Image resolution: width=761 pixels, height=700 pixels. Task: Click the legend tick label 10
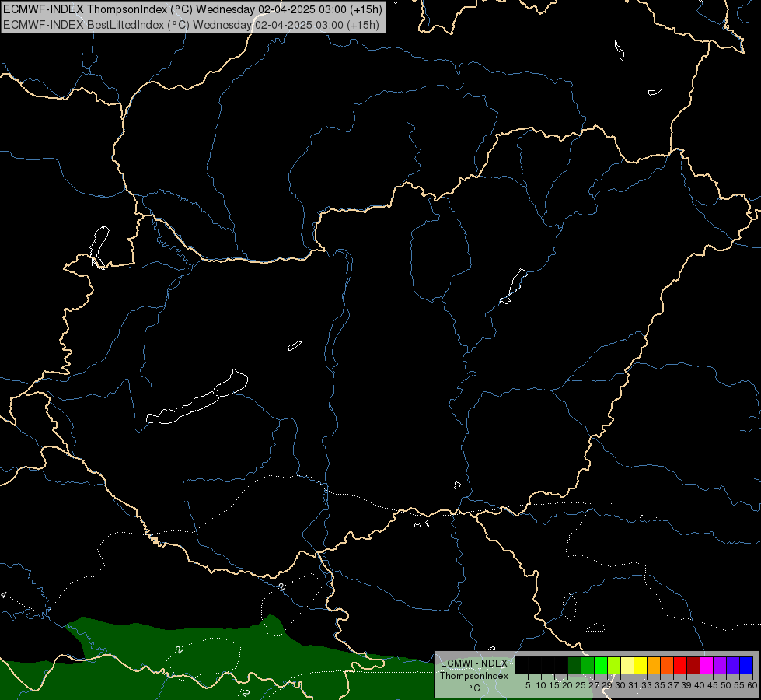(541, 685)
